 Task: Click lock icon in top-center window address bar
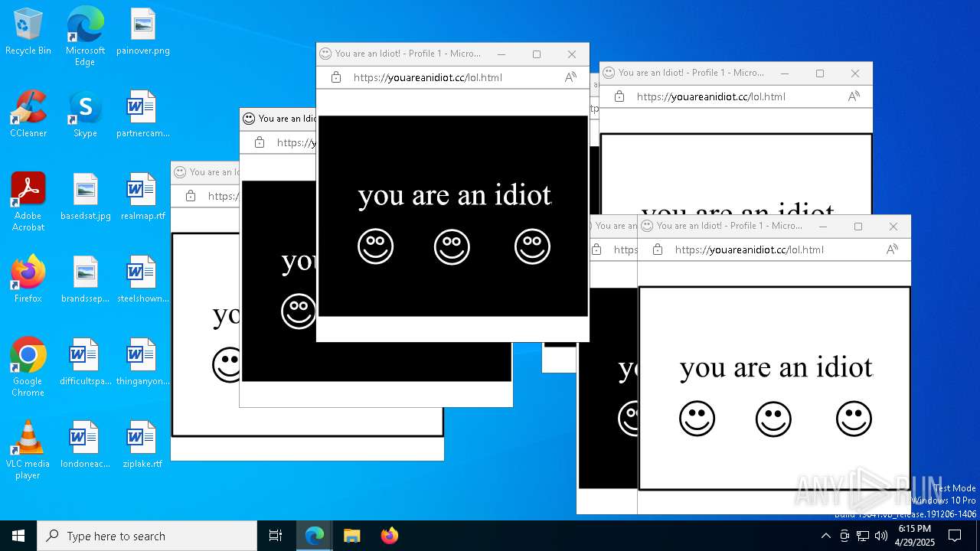pos(335,77)
